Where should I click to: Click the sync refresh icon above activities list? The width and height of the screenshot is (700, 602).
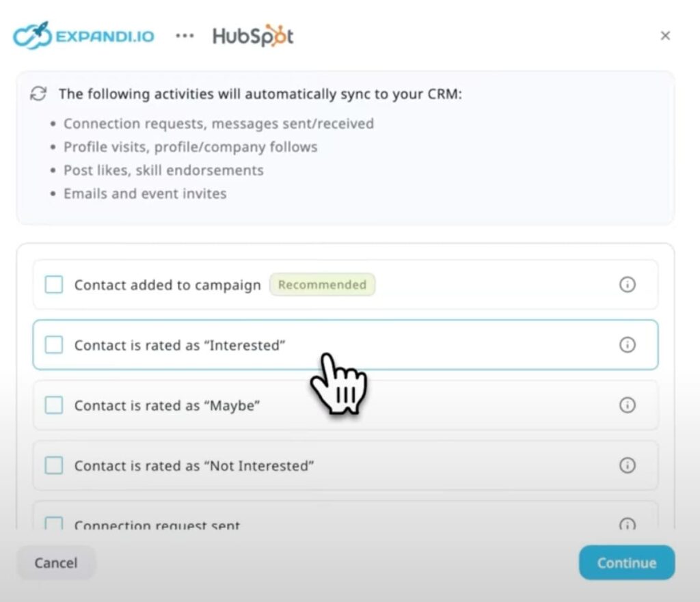point(38,94)
